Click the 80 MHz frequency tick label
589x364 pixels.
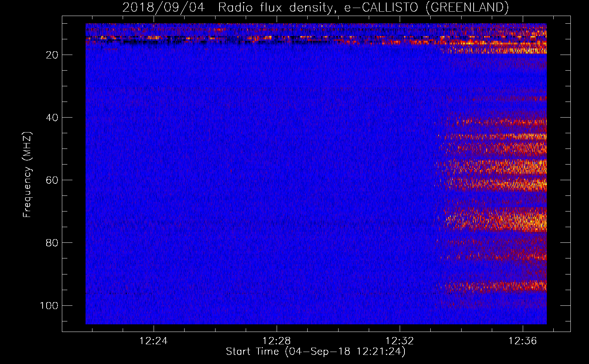52,243
